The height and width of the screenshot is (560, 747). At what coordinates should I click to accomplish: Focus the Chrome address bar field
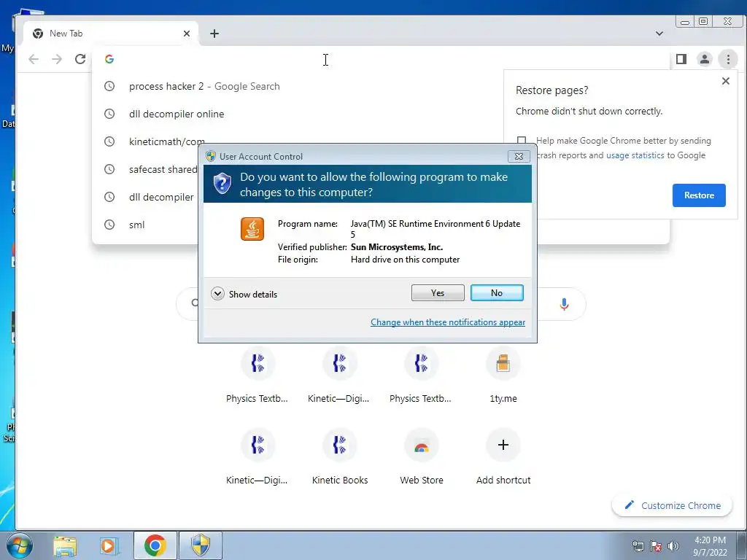point(381,59)
